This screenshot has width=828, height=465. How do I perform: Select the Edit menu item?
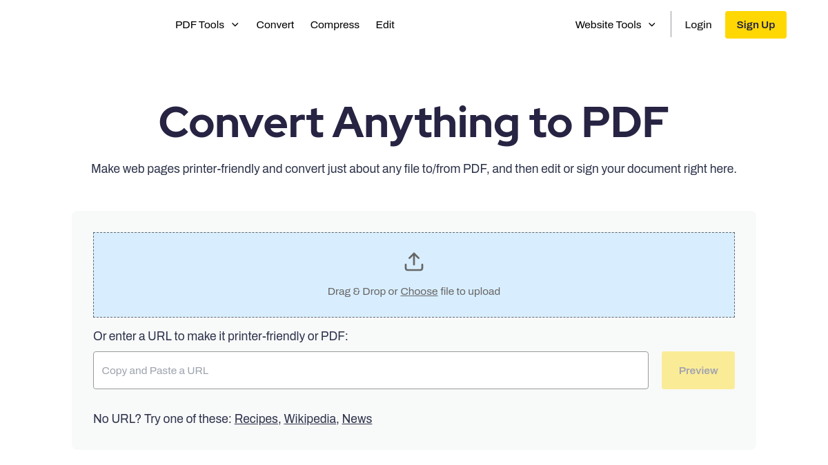click(x=385, y=25)
